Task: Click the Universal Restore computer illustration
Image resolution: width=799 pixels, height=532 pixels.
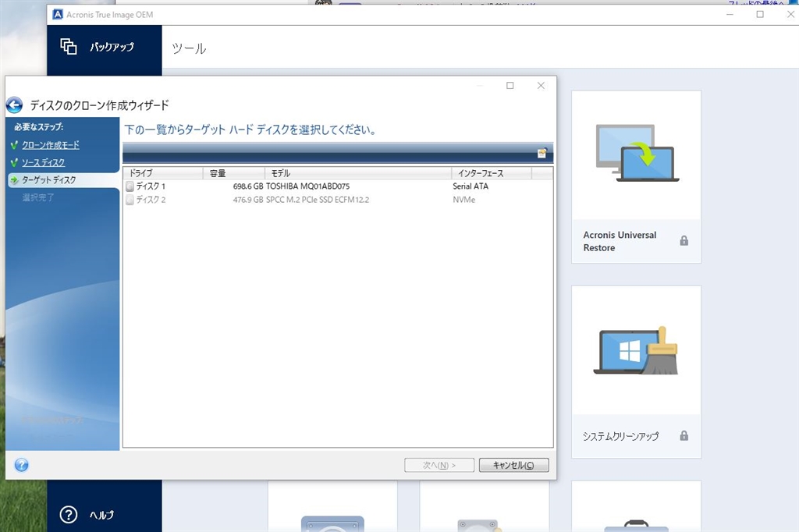Action: 637,153
